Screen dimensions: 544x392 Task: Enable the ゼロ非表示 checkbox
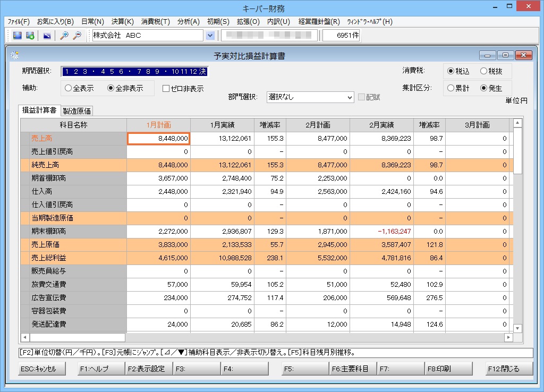tap(166, 89)
